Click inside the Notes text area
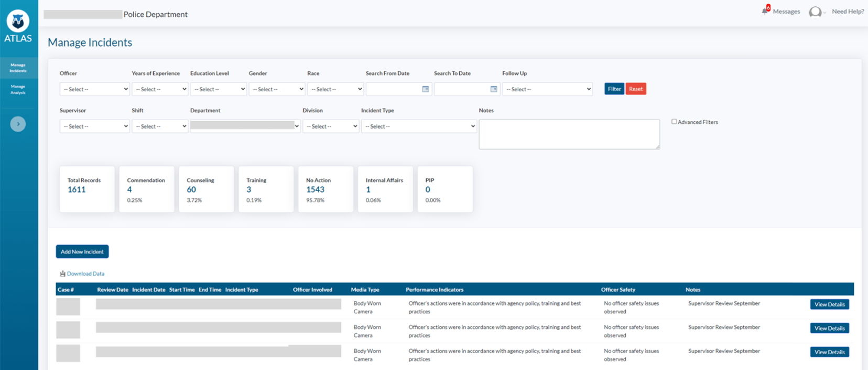868x370 pixels. (569, 134)
